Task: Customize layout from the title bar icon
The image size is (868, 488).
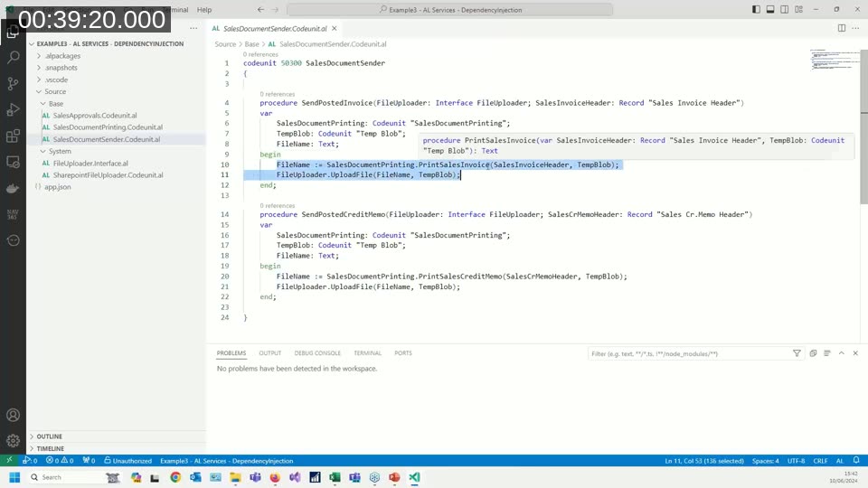Action: (x=798, y=9)
